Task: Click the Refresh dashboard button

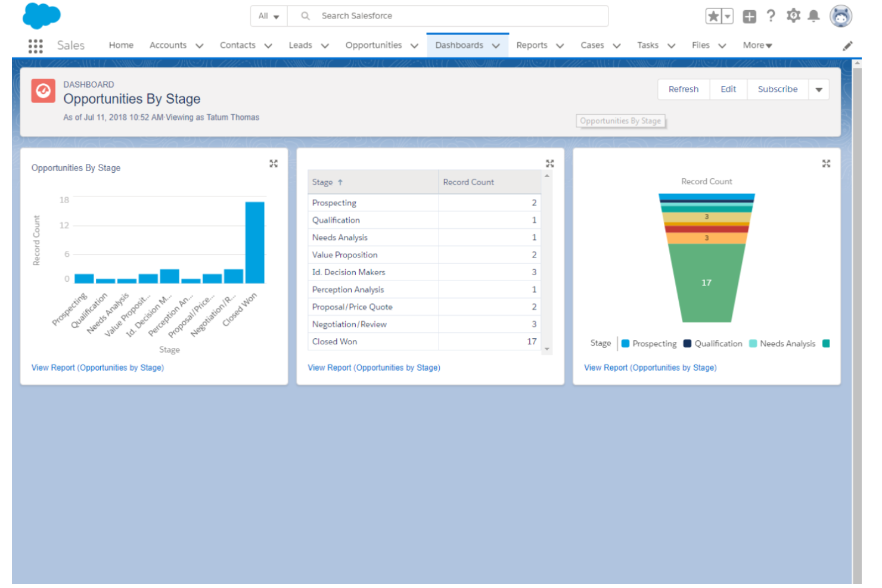Action: tap(683, 89)
